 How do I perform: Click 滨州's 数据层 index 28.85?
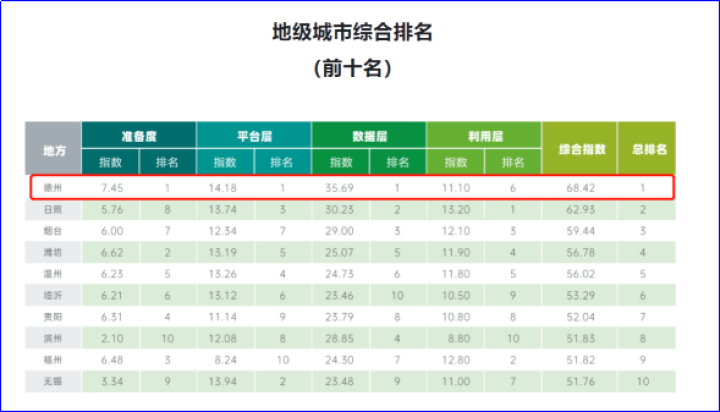[x=339, y=339]
